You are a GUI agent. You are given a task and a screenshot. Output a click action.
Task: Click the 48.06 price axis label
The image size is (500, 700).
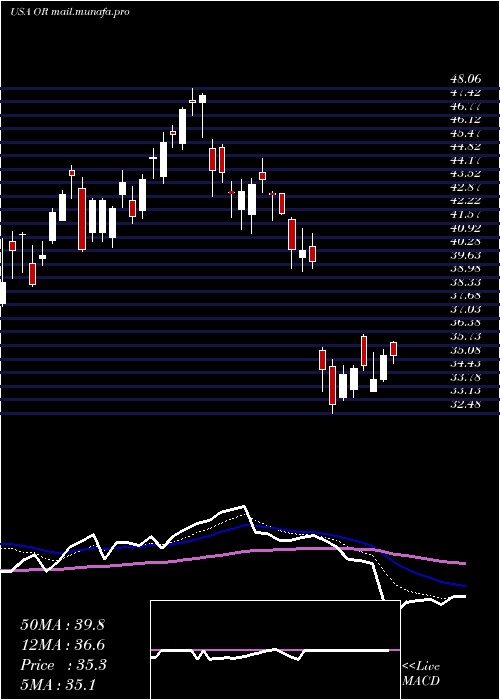click(466, 79)
